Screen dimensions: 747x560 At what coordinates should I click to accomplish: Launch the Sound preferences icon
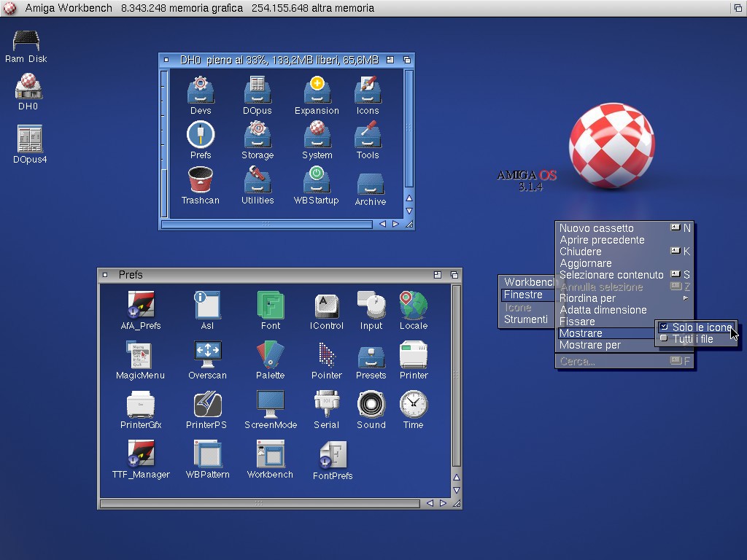tap(371, 405)
